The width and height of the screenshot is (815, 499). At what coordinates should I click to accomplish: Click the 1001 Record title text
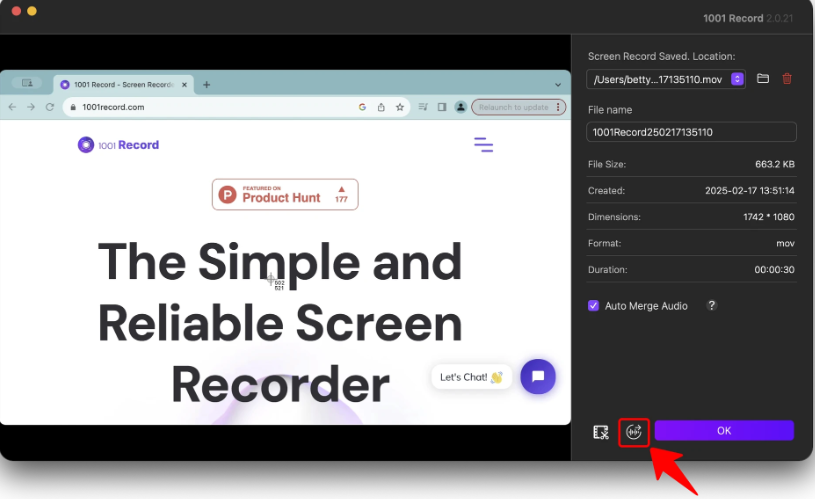click(x=733, y=18)
